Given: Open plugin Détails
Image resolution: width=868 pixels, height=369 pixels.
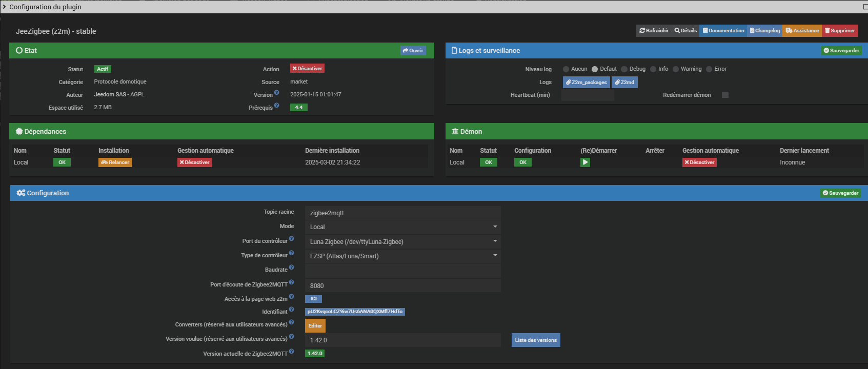Looking at the screenshot, I should [x=685, y=31].
